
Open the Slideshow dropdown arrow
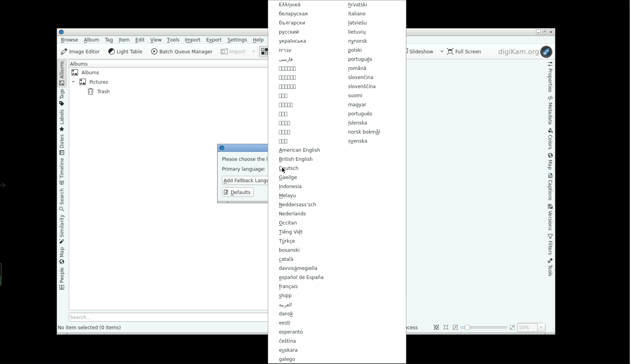pos(442,52)
